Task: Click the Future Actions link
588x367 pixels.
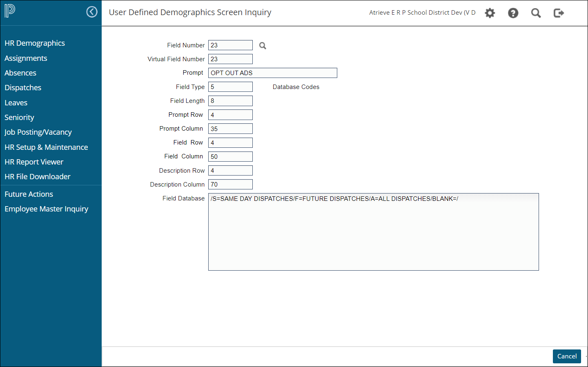Action: click(x=29, y=194)
